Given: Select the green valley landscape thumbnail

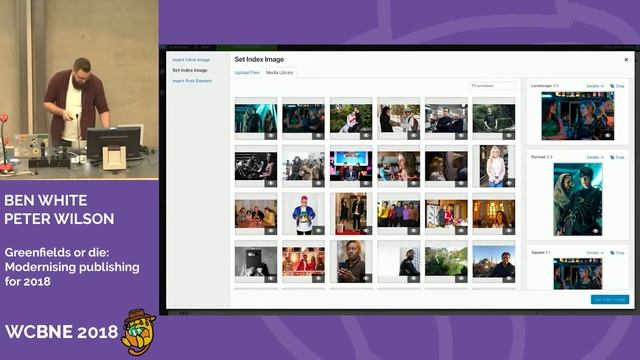Looking at the screenshot, I should click(x=446, y=262).
